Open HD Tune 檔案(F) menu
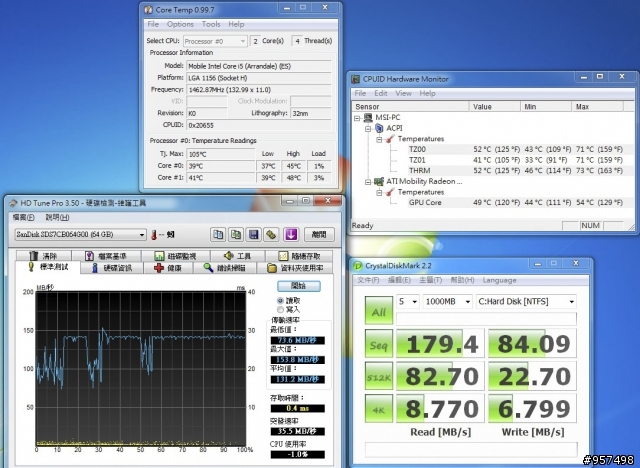Viewport: 640px width, 468px height. click(x=24, y=217)
